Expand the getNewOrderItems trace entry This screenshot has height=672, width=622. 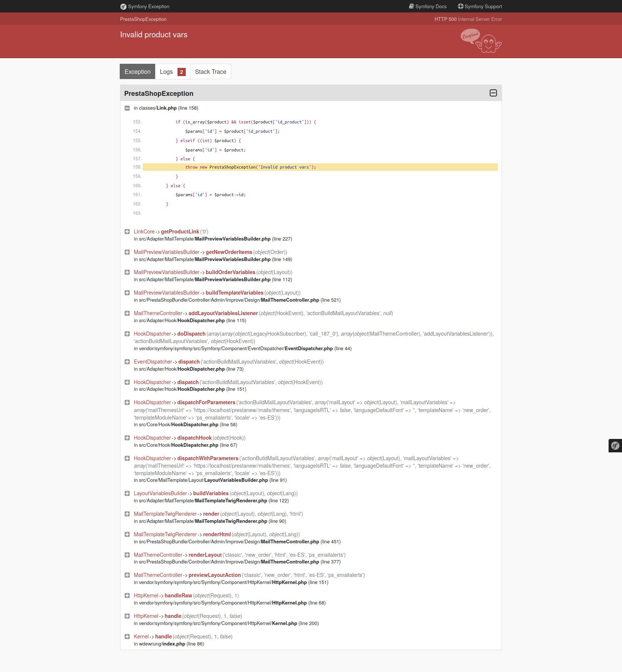pyautogui.click(x=127, y=252)
